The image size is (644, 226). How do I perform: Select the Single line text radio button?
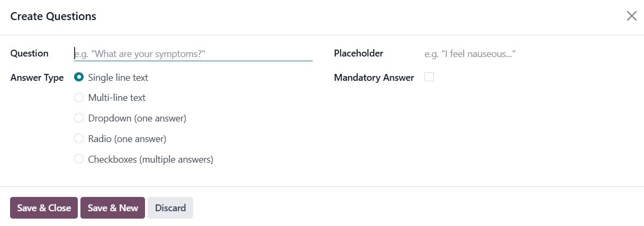pyautogui.click(x=79, y=78)
